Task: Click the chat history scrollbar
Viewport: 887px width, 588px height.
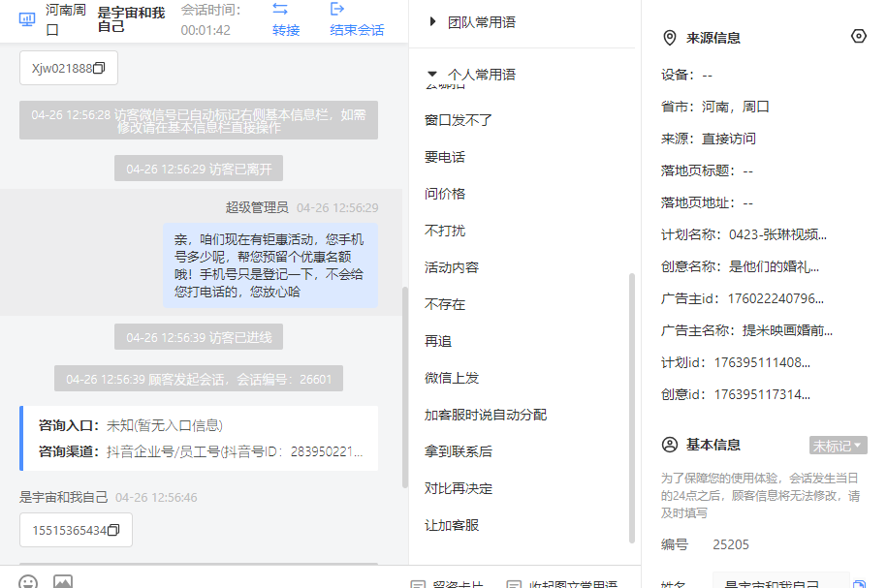Action: click(404, 387)
